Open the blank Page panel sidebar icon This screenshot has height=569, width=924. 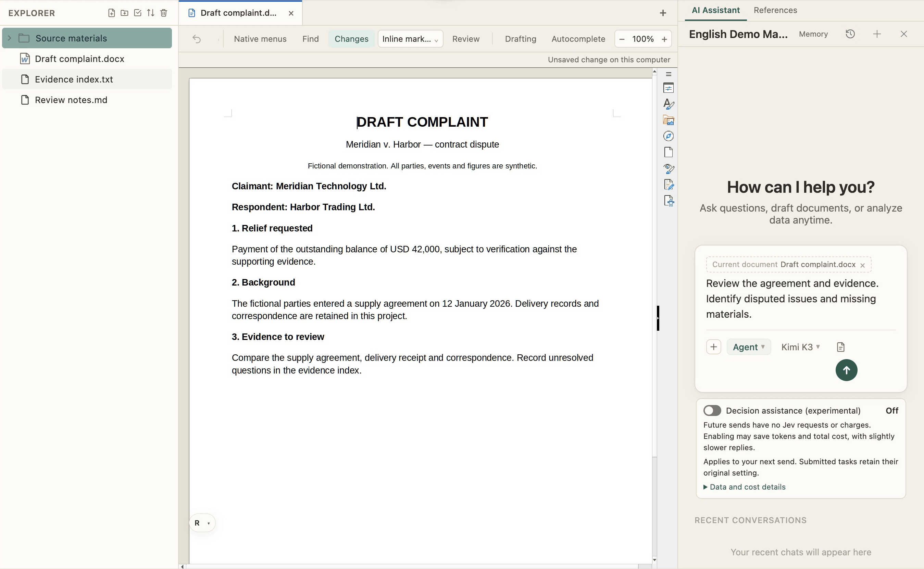(x=669, y=152)
